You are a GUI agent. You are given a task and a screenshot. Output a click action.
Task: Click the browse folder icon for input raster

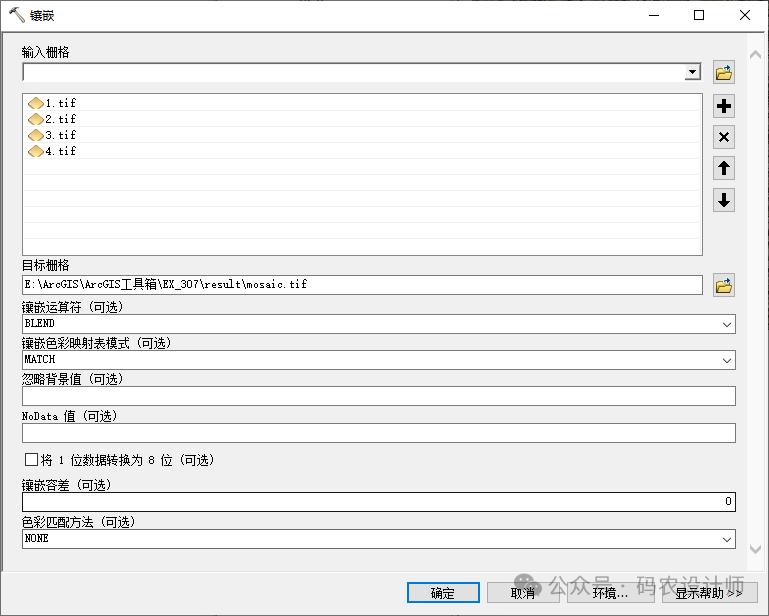coord(724,73)
